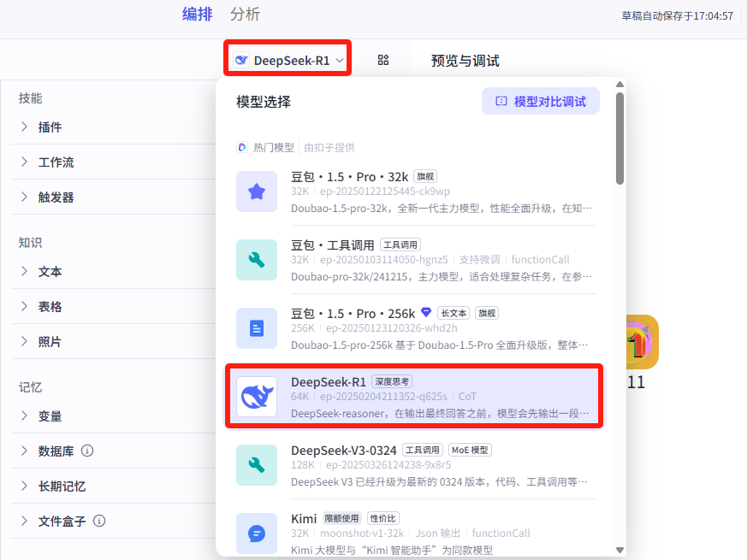Click the 技能 section heading
747x560 pixels.
click(31, 98)
